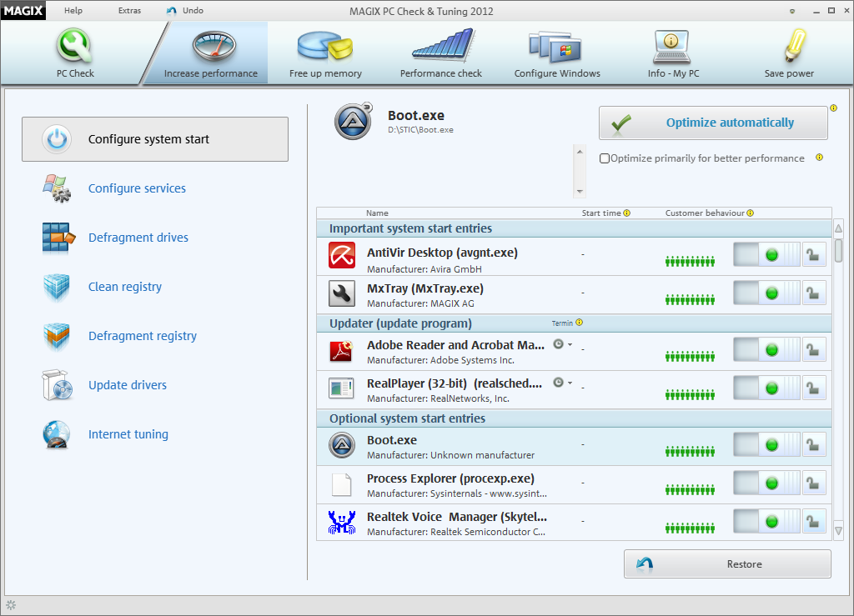Open the Configure services link
854x616 pixels.
(138, 188)
